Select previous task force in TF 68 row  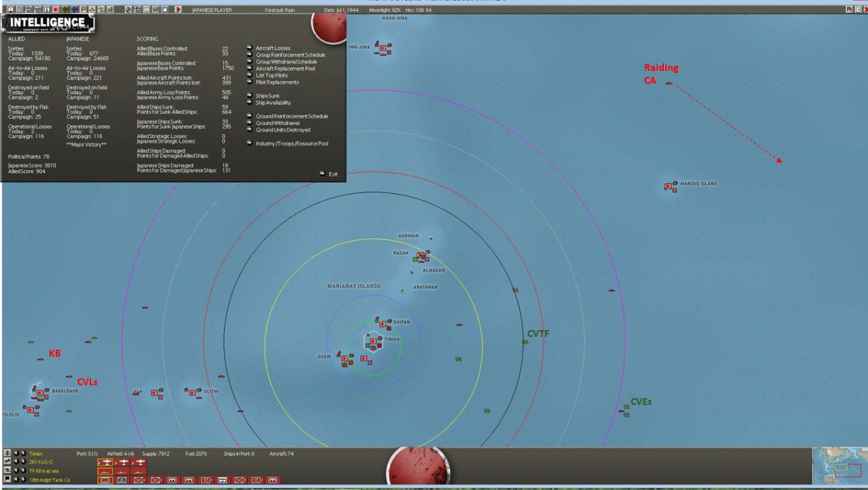pyautogui.click(x=16, y=470)
